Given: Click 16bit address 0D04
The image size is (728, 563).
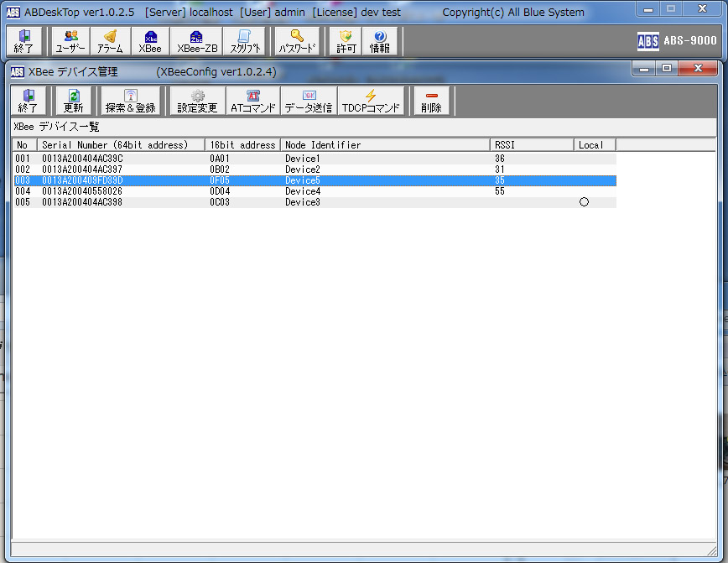Looking at the screenshot, I should [220, 191].
